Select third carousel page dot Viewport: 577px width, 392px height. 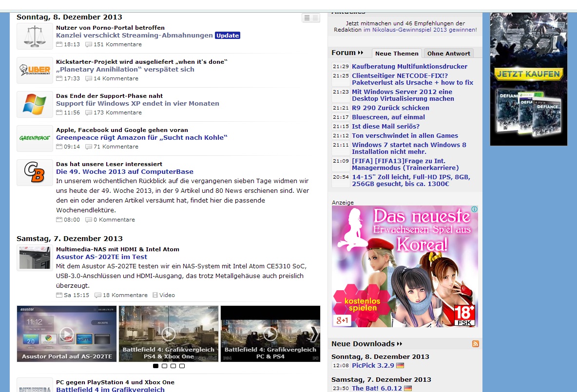coord(173,366)
